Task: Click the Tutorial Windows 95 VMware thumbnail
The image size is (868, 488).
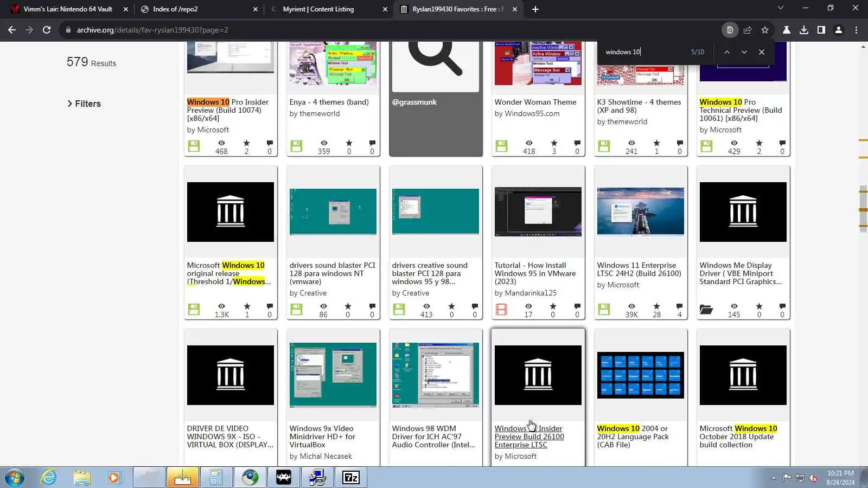Action: (538, 212)
